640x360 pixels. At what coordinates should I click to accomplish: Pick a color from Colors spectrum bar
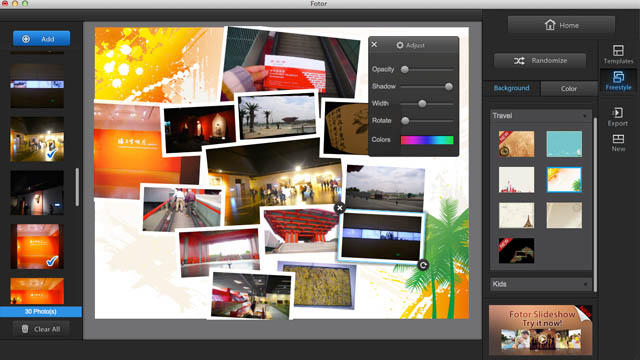point(427,140)
